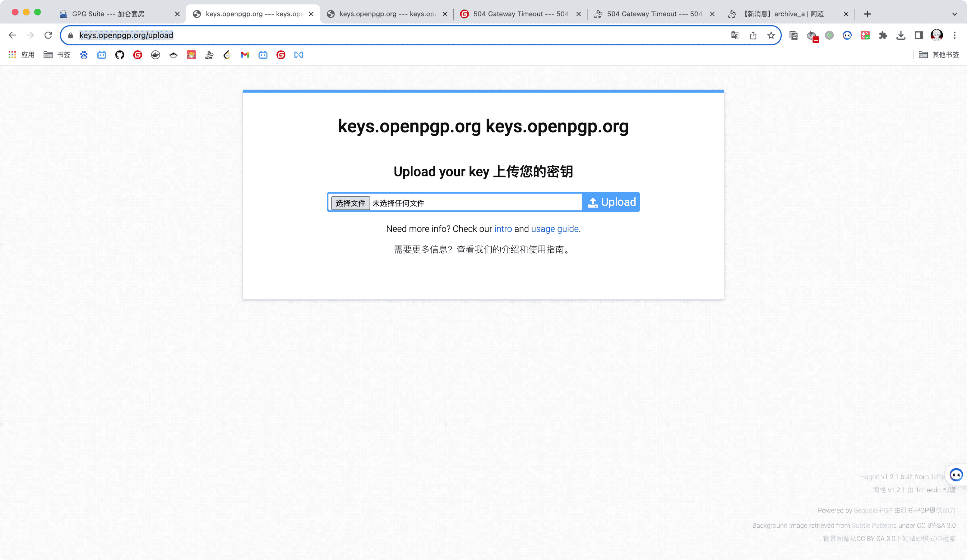
Task: Click the blue Upload button
Action: (x=611, y=202)
